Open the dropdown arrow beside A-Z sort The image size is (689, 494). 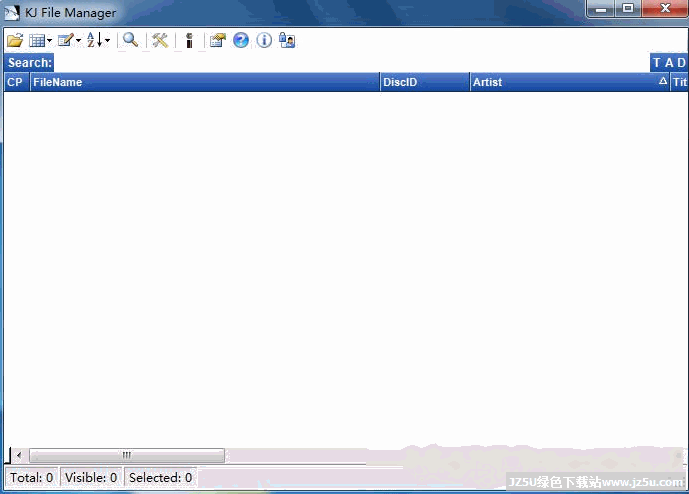(x=107, y=40)
